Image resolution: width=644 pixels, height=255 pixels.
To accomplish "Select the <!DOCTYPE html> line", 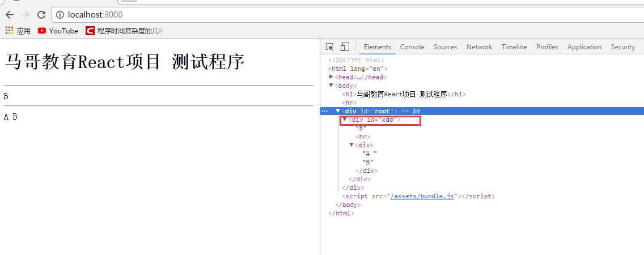I will pyautogui.click(x=356, y=60).
